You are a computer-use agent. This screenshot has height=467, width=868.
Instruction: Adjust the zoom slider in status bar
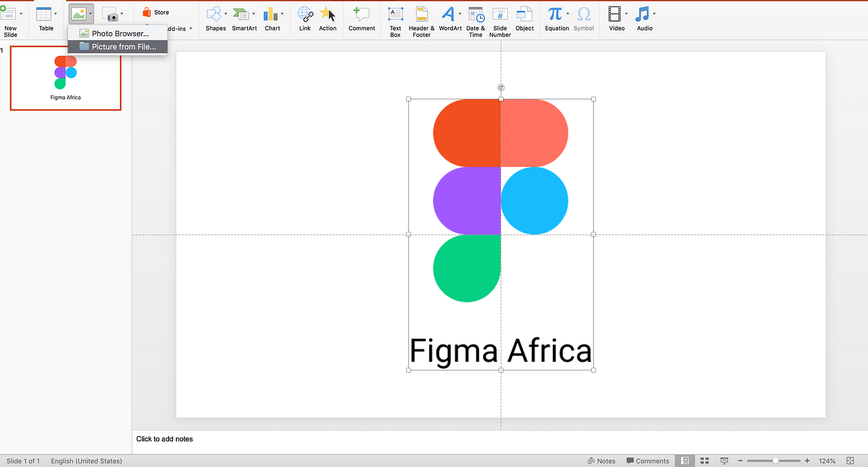pos(776,460)
